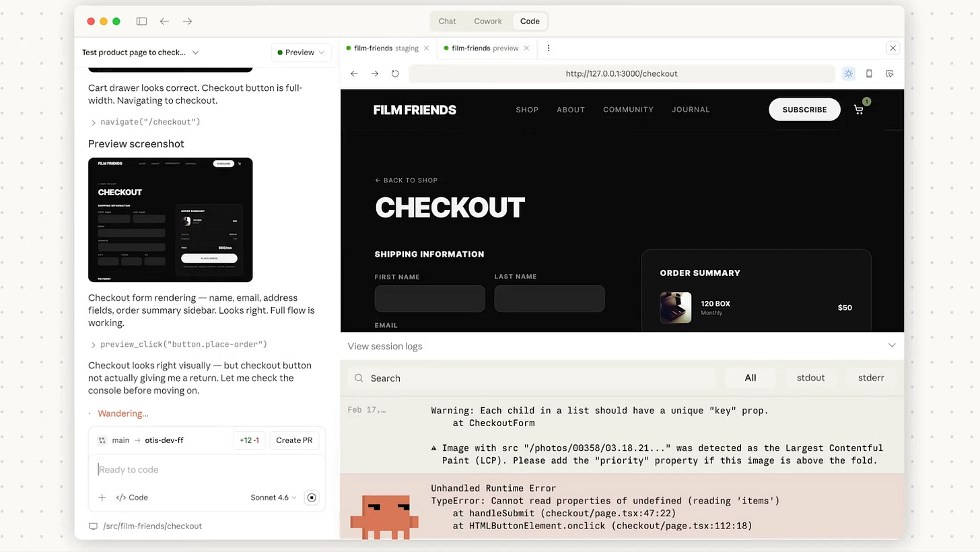Follow the BACK TO SHOP link
The height and width of the screenshot is (552, 980).
click(406, 180)
